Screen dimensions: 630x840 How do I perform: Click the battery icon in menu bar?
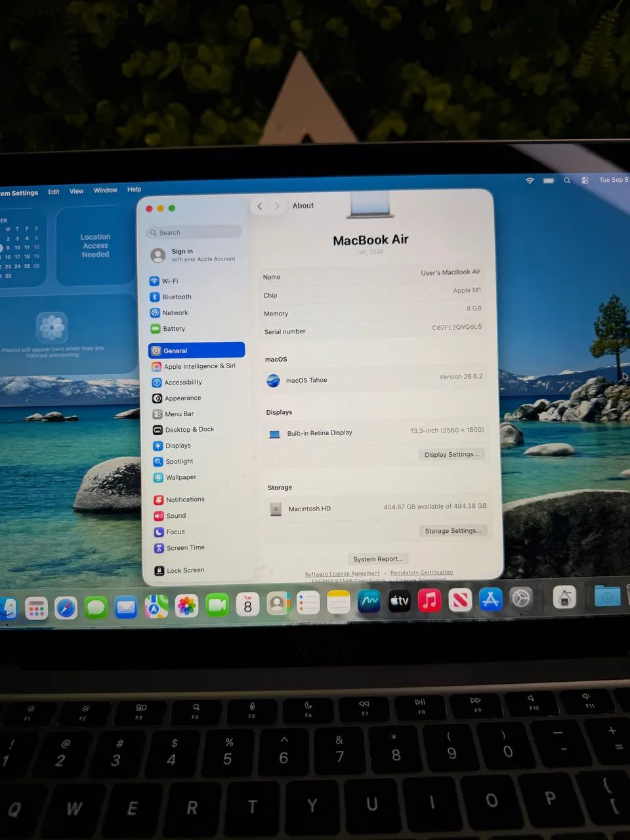point(549,180)
